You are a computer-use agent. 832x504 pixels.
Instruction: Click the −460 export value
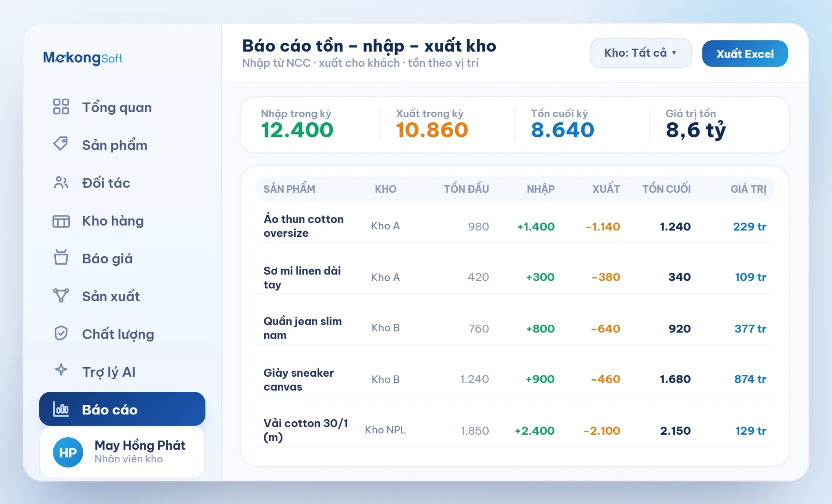[605, 379]
